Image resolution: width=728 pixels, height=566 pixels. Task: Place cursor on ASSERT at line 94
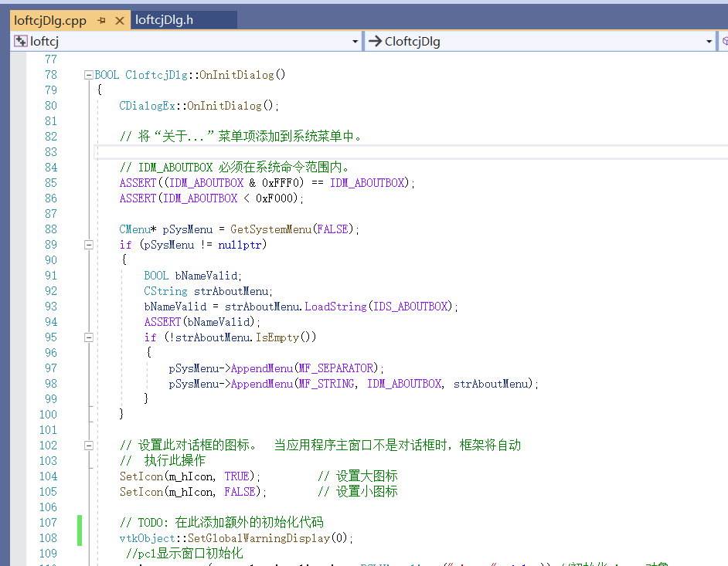[x=162, y=321]
